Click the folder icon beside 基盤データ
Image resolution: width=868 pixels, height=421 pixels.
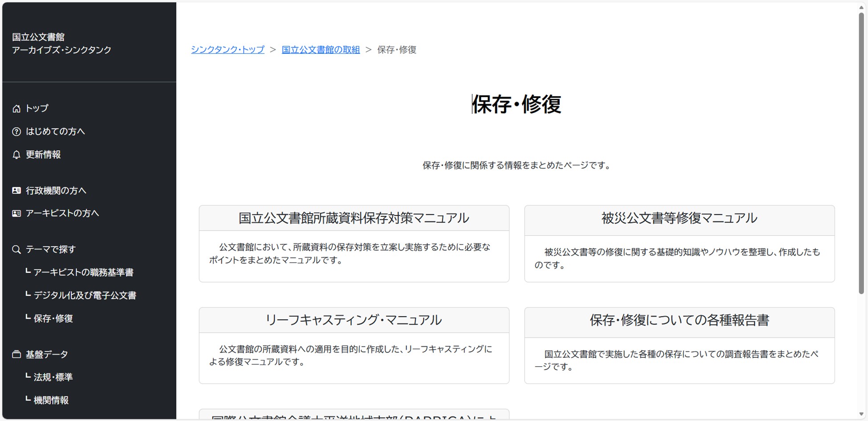(x=16, y=355)
